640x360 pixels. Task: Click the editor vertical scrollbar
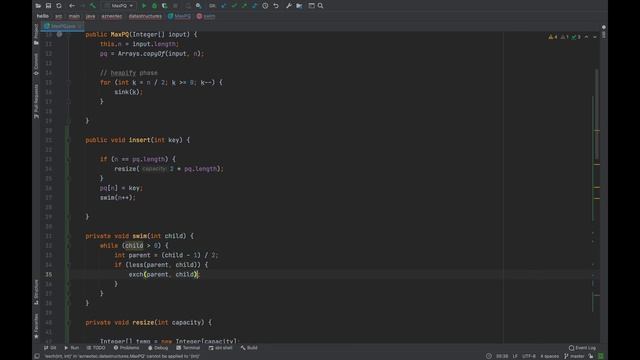(x=597, y=114)
